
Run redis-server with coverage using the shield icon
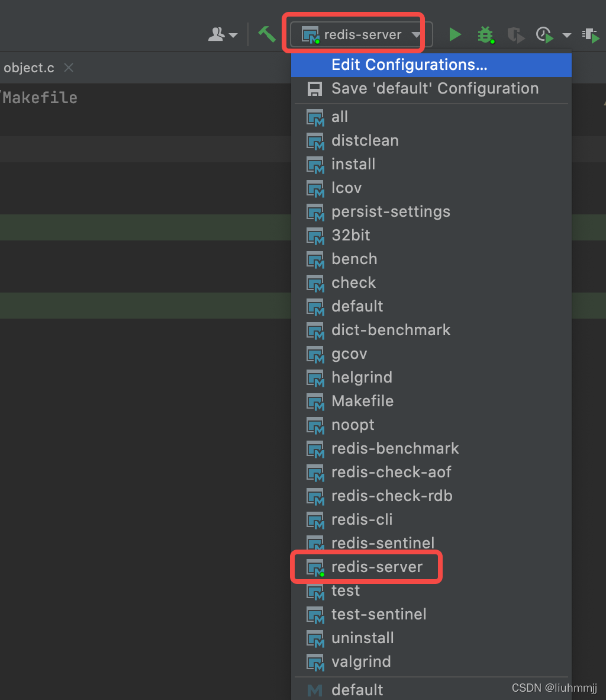tap(515, 34)
